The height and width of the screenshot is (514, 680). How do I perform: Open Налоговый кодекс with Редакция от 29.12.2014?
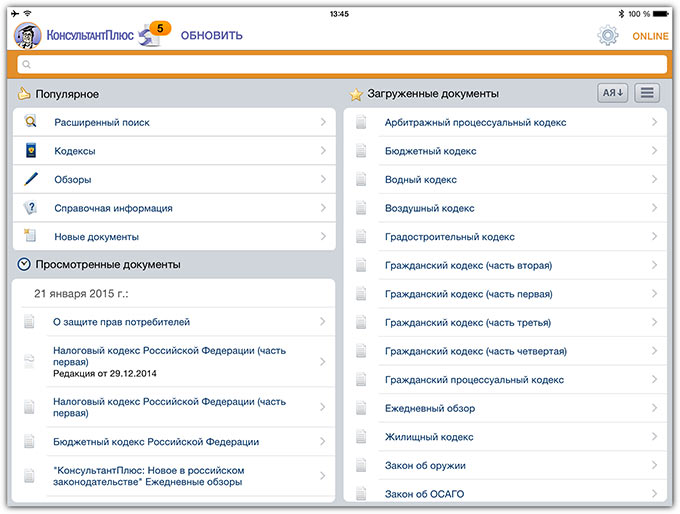(173, 362)
